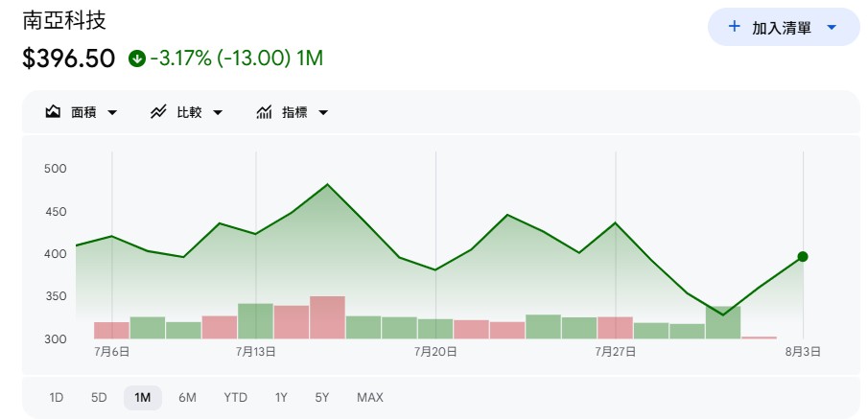Click the green endpoint dot on the chart
This screenshot has height=419, width=868.
[803, 256]
